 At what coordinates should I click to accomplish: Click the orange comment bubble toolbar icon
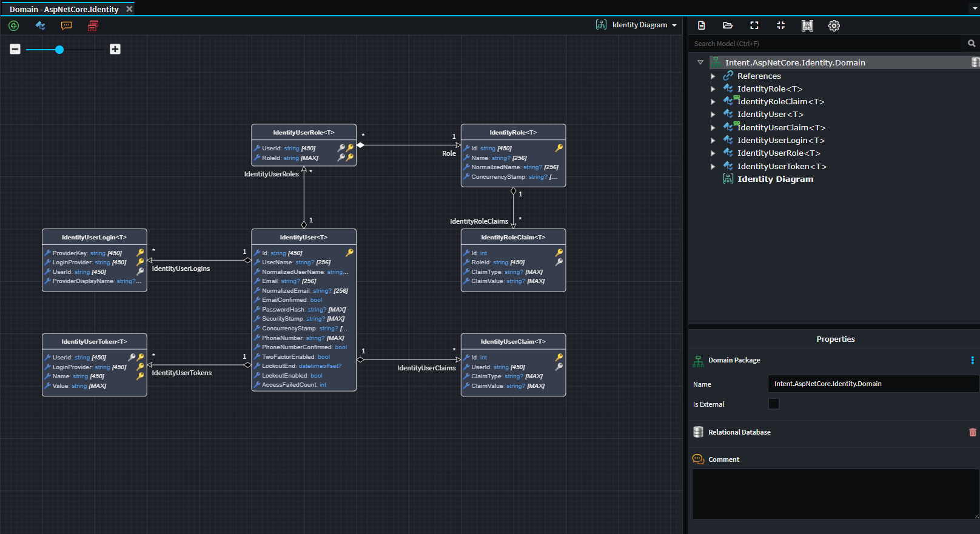67,25
